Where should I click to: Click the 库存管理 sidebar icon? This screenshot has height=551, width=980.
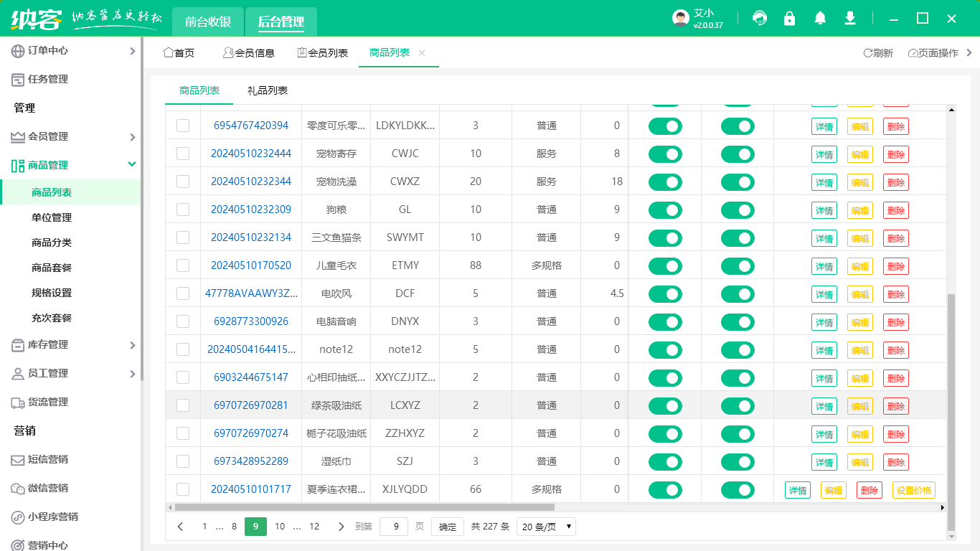click(x=18, y=345)
